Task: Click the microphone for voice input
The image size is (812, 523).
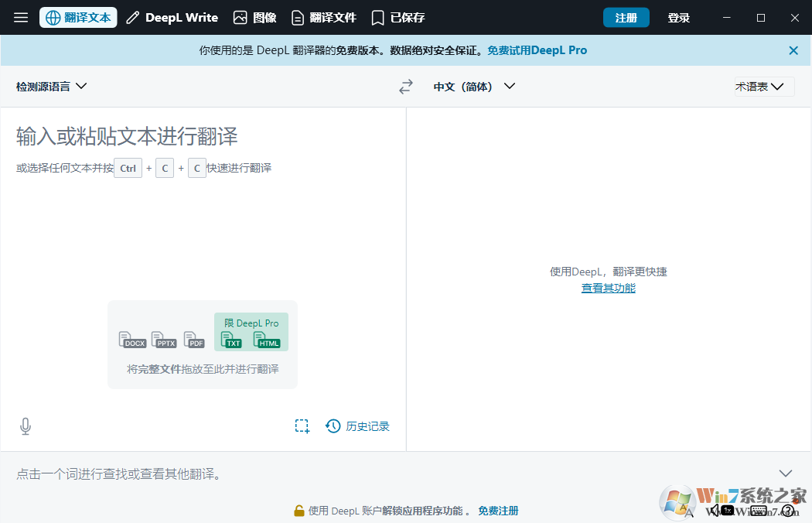Action: pyautogui.click(x=25, y=426)
